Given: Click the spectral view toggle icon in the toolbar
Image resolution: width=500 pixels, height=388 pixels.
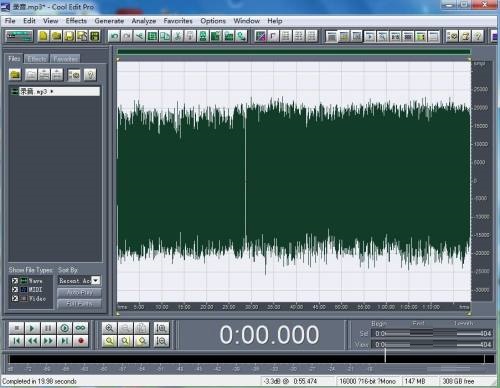Looking at the screenshot, I should [260, 36].
